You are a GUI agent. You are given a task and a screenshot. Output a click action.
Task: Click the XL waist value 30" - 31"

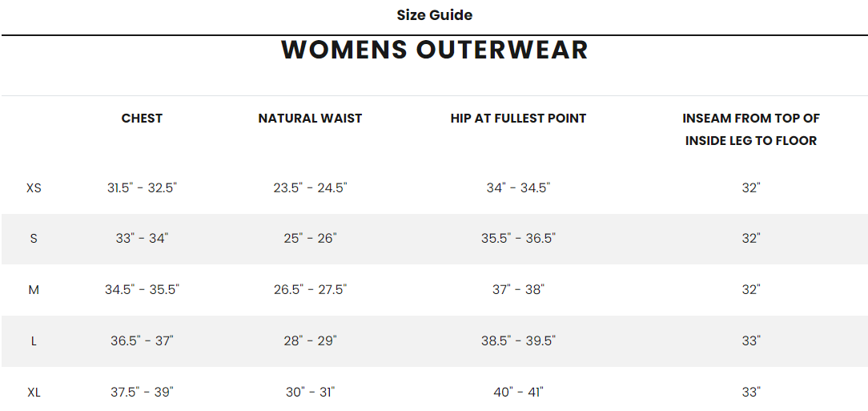tap(310, 393)
